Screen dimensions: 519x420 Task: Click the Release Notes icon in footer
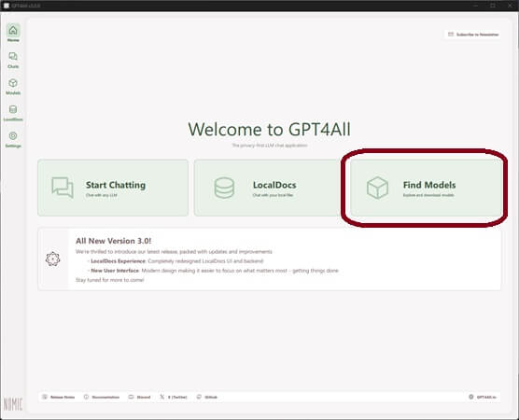tap(45, 397)
